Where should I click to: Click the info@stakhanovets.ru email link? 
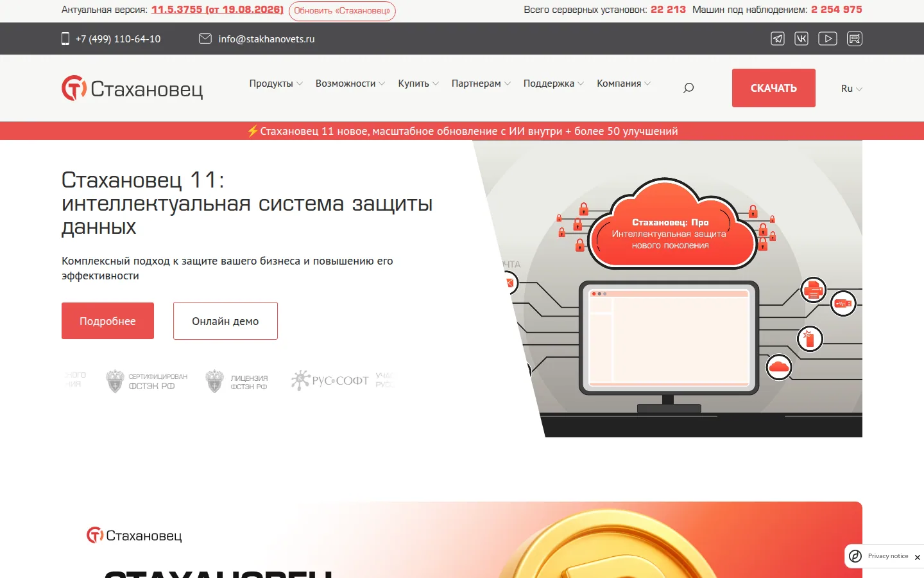tap(266, 39)
